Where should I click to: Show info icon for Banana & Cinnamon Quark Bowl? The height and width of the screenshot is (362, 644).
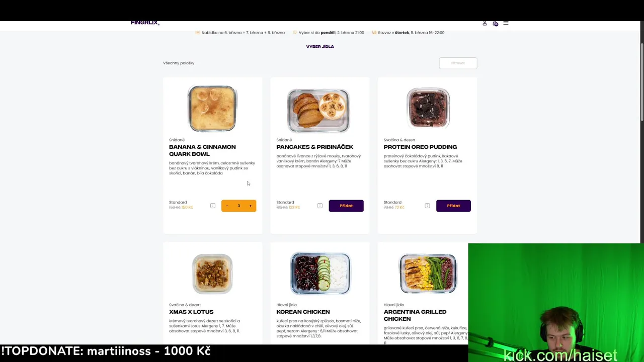[x=212, y=206]
